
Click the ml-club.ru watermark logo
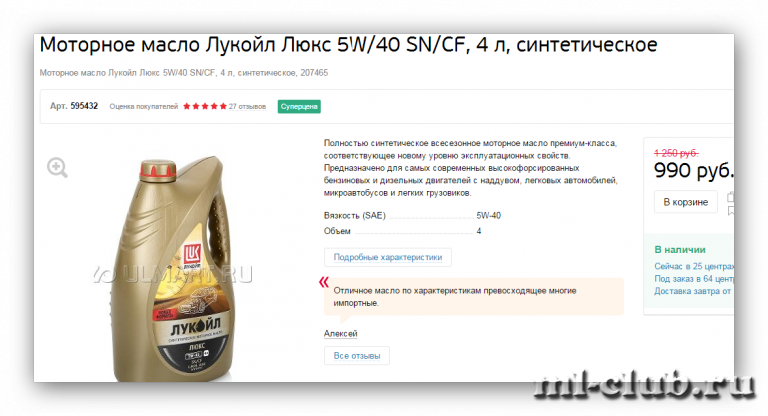point(644,386)
